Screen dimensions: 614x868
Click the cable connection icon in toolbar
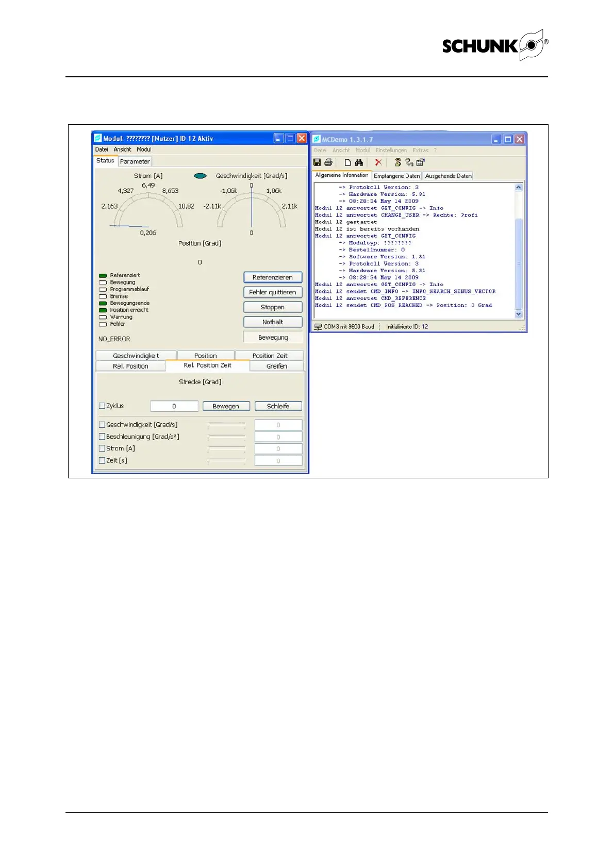pos(409,162)
